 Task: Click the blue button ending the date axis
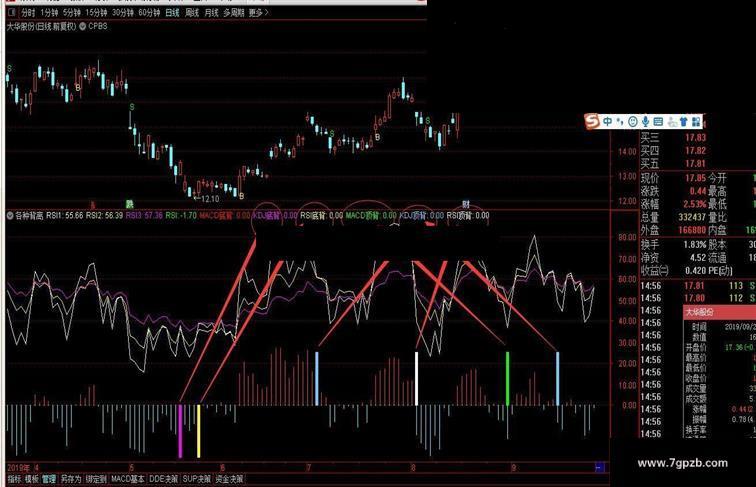point(600,467)
